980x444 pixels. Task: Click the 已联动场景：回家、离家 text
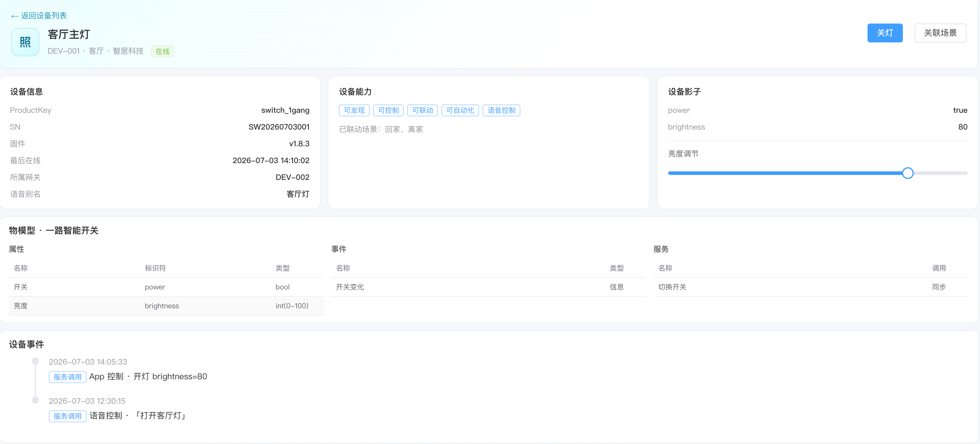[381, 129]
